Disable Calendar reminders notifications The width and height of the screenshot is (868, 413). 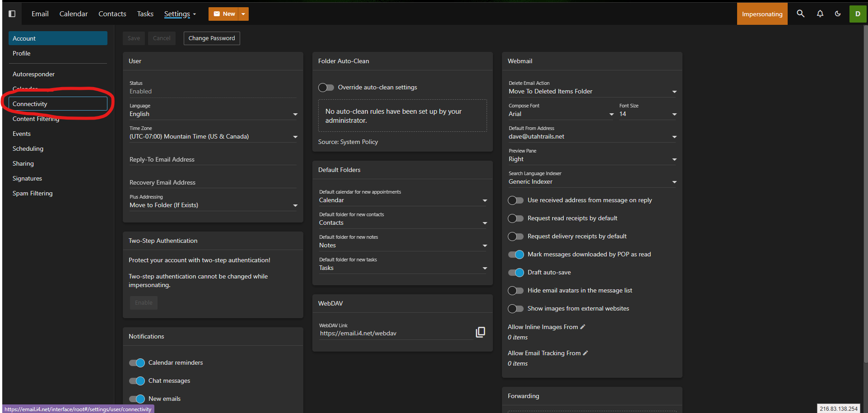point(137,363)
